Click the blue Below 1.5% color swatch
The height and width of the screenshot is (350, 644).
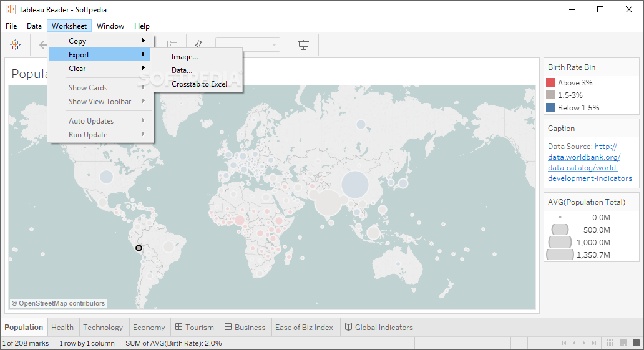coord(550,108)
